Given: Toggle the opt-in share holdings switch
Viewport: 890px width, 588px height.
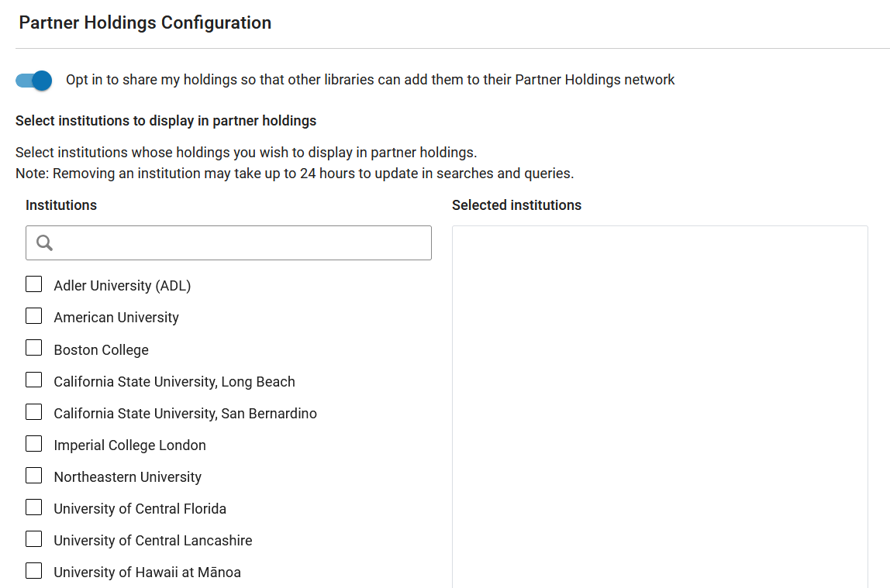Looking at the screenshot, I should pyautogui.click(x=33, y=80).
